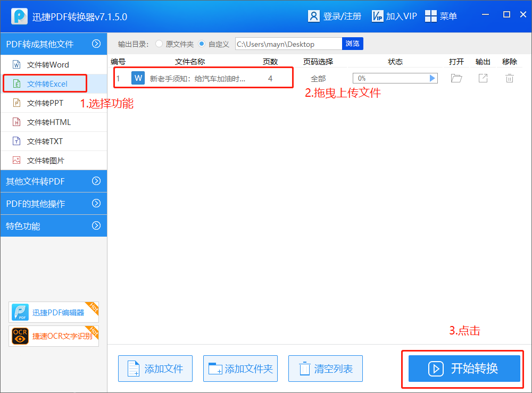Remove the file with trash icon in row 1
This screenshot has width=532, height=393.
(509, 78)
